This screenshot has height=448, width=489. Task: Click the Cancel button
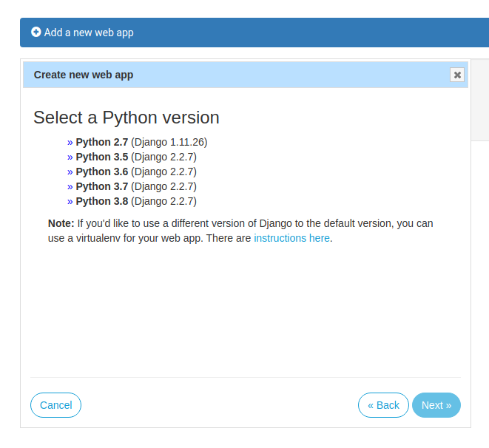(55, 405)
